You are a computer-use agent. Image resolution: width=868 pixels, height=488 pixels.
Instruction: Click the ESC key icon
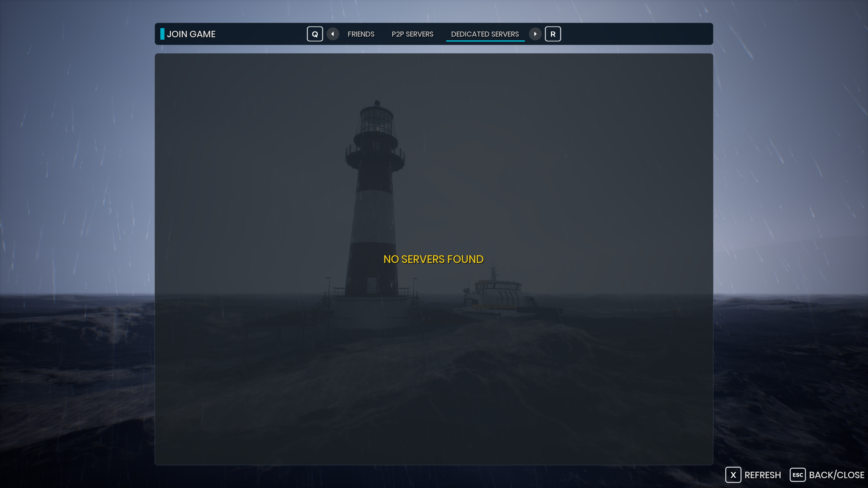pos(797,475)
